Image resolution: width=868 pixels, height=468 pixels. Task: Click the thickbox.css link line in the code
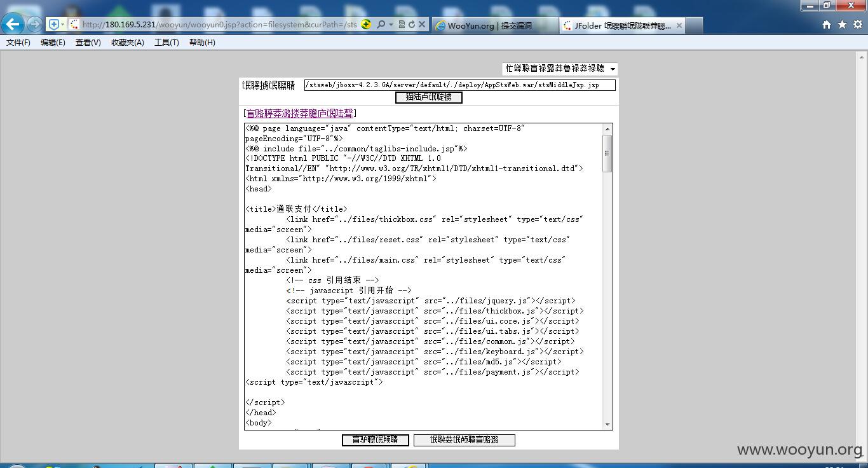pos(435,219)
